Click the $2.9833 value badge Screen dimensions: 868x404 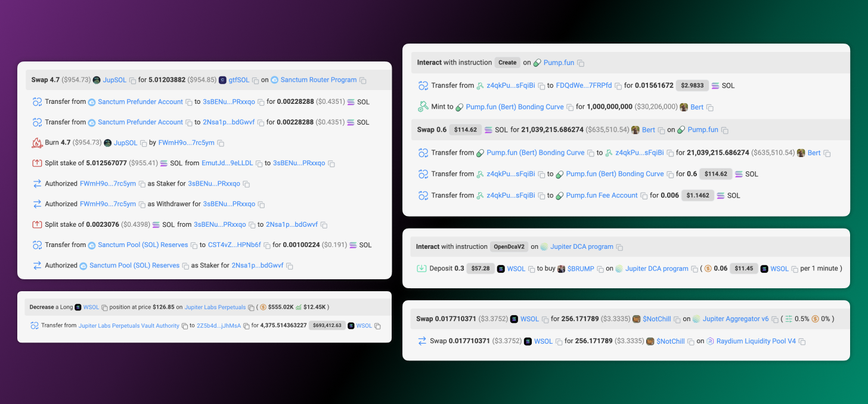click(692, 85)
